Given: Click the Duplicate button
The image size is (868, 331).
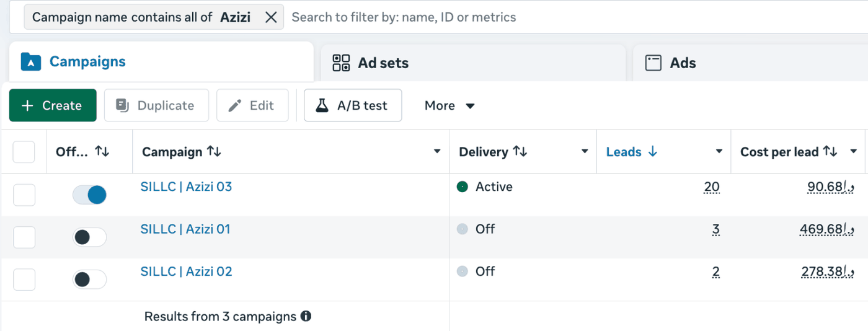Looking at the screenshot, I should [x=156, y=105].
